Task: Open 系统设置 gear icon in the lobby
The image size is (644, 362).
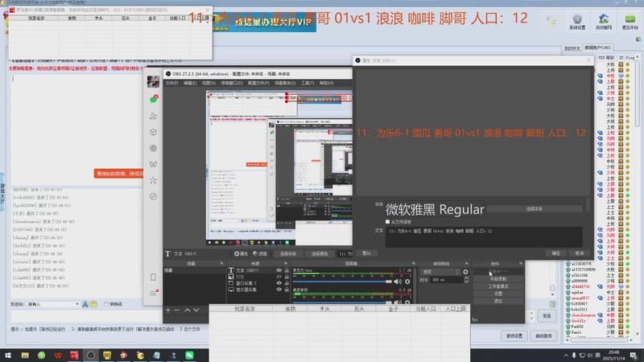Action: [x=577, y=23]
